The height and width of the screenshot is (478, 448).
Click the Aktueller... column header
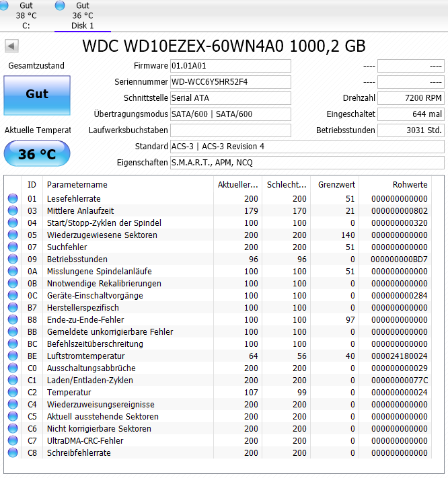coord(237,185)
